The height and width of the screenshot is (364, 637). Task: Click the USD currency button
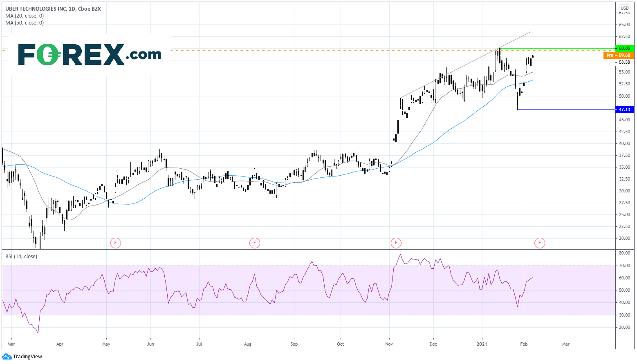[x=625, y=8]
